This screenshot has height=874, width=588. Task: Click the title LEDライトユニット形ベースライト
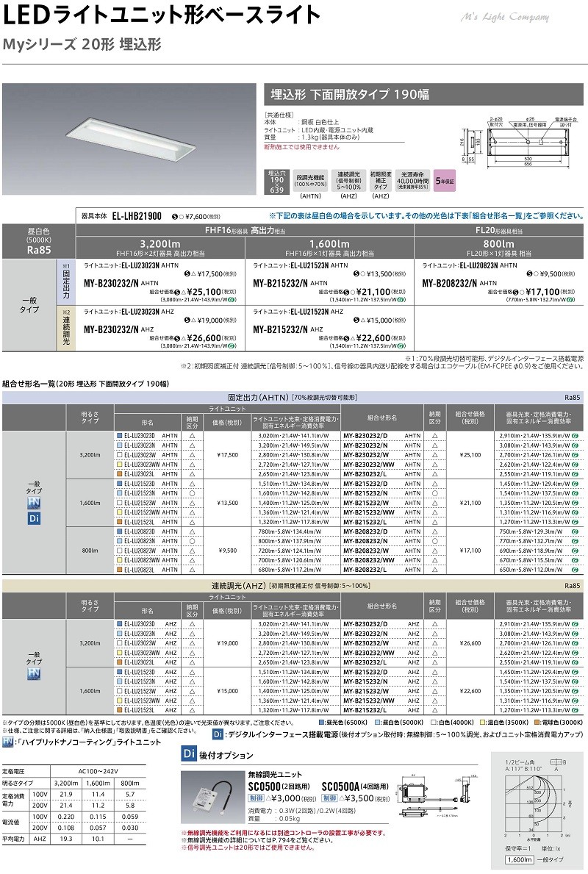click(x=162, y=15)
